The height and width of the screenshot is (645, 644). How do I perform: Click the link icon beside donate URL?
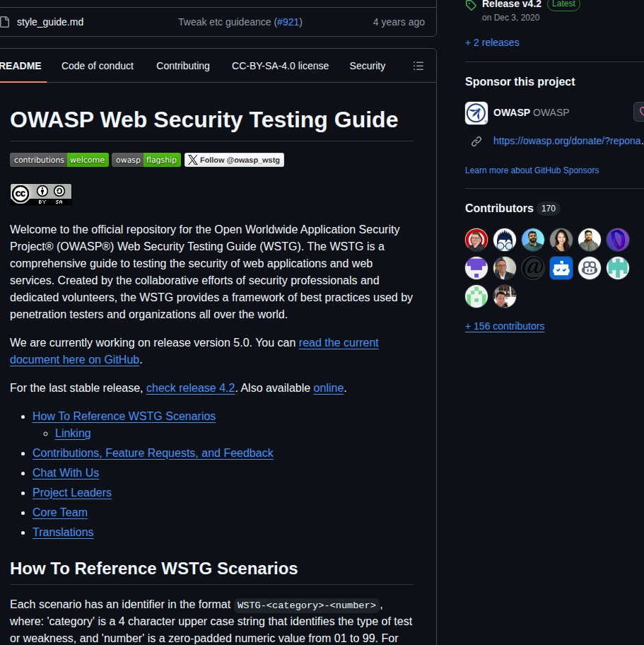tap(476, 141)
